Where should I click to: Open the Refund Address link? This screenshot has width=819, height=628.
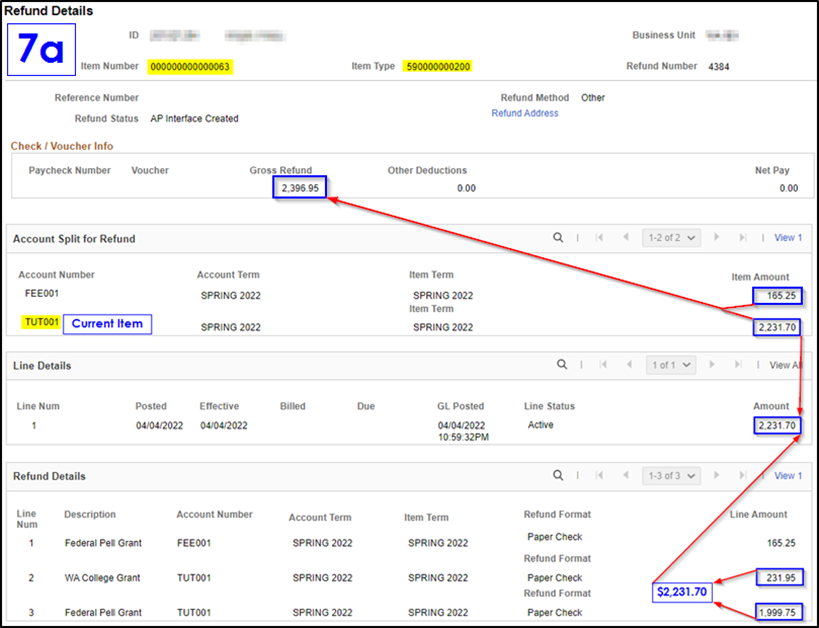pyautogui.click(x=524, y=114)
